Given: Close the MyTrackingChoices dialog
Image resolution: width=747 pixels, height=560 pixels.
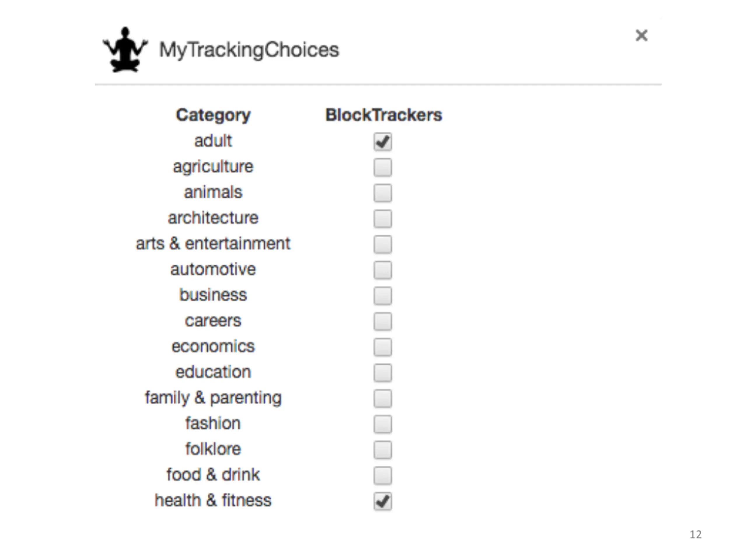Looking at the screenshot, I should pos(641,36).
